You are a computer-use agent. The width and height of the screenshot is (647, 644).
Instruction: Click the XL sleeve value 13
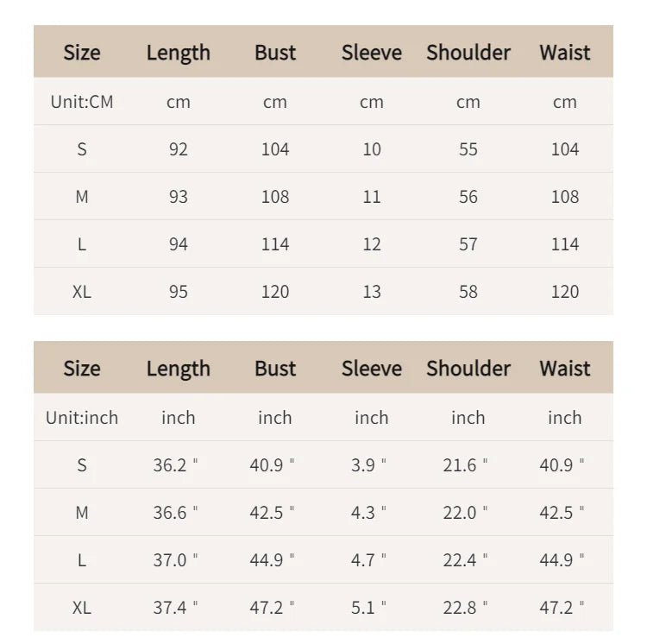[x=372, y=292]
